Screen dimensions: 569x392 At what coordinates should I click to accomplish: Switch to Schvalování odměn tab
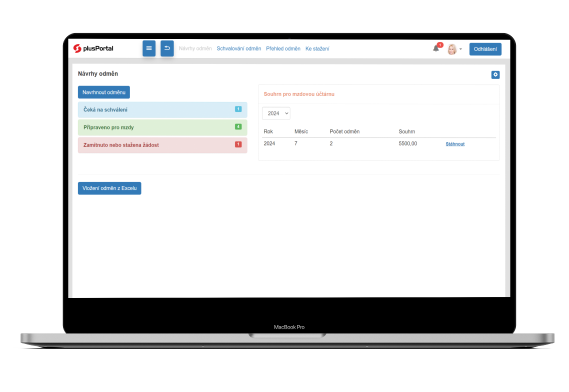tap(239, 48)
